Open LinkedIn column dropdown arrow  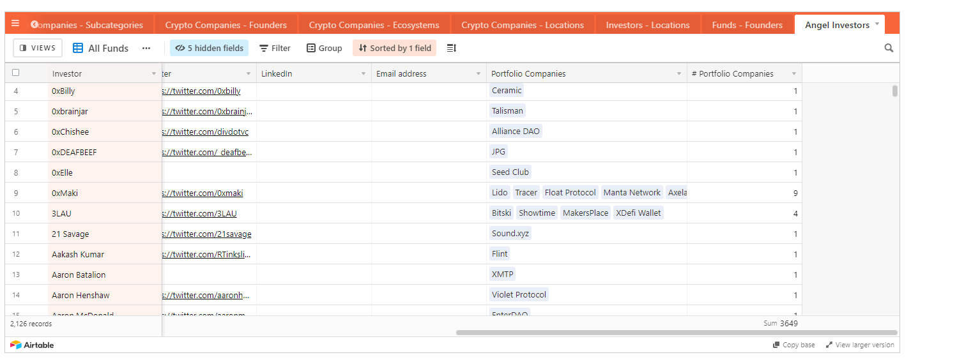(x=364, y=74)
